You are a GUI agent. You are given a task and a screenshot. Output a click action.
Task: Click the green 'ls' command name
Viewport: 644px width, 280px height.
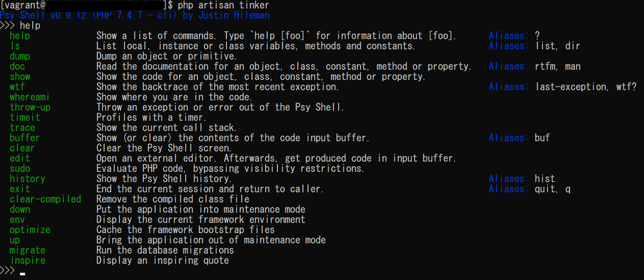[15, 46]
